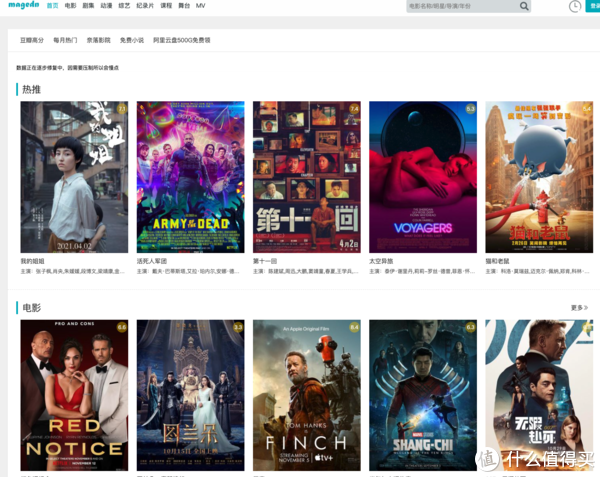This screenshot has height=477, width=600.
Task: Open the 我的姐姐 poster
Action: tap(74, 177)
